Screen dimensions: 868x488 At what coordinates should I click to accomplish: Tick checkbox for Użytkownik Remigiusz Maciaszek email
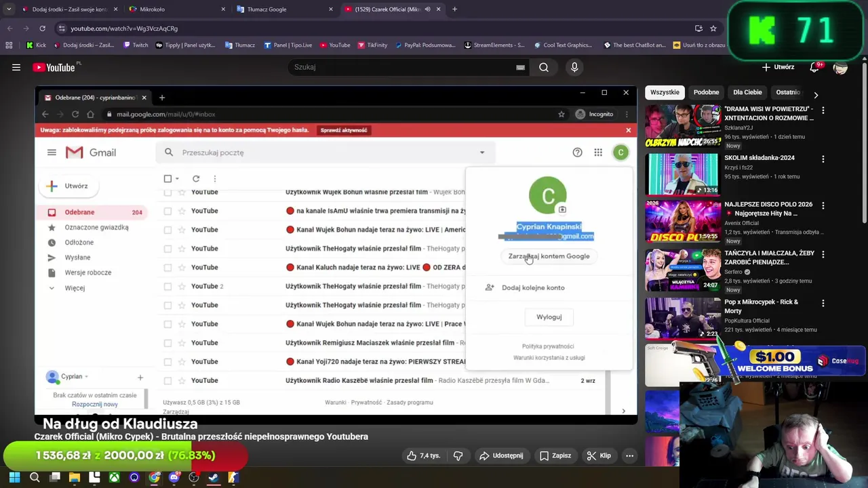tap(167, 342)
